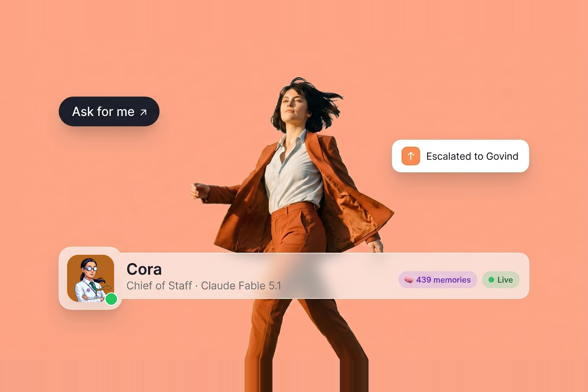The image size is (588, 392).
Task: Click the orange up-arrow escalation icon
Action: [411, 156]
